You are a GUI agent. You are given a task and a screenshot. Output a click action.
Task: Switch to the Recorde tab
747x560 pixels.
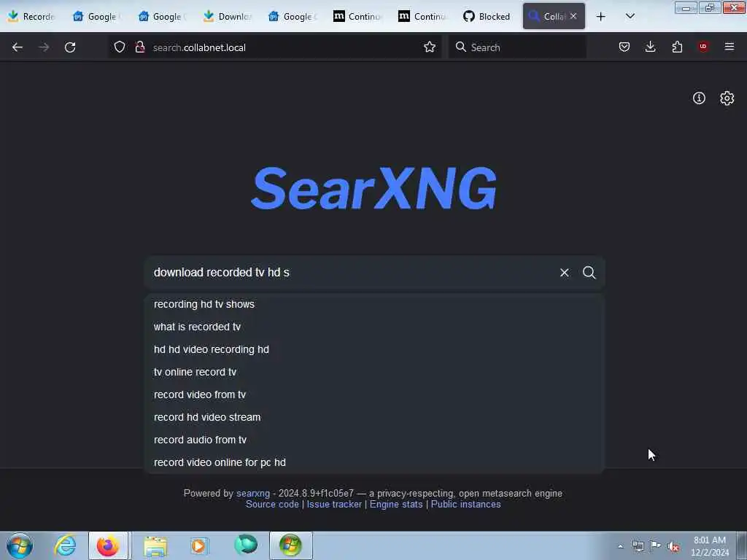(x=32, y=17)
